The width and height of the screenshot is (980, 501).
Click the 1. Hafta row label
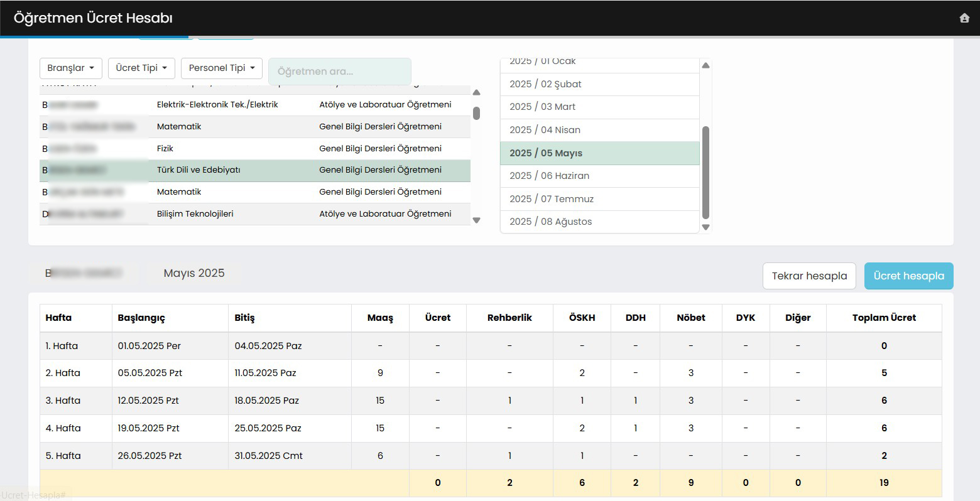pos(62,346)
